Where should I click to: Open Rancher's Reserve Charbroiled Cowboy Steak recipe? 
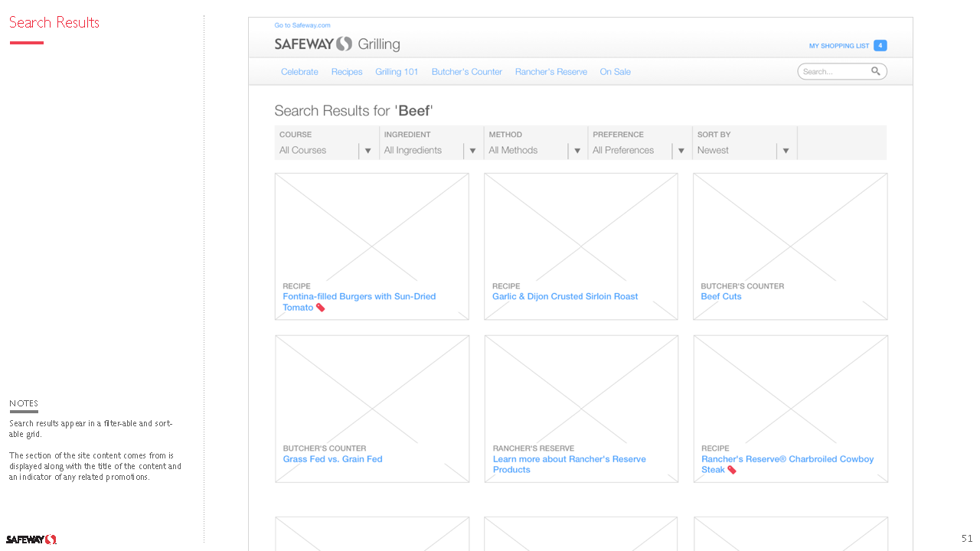787,465
